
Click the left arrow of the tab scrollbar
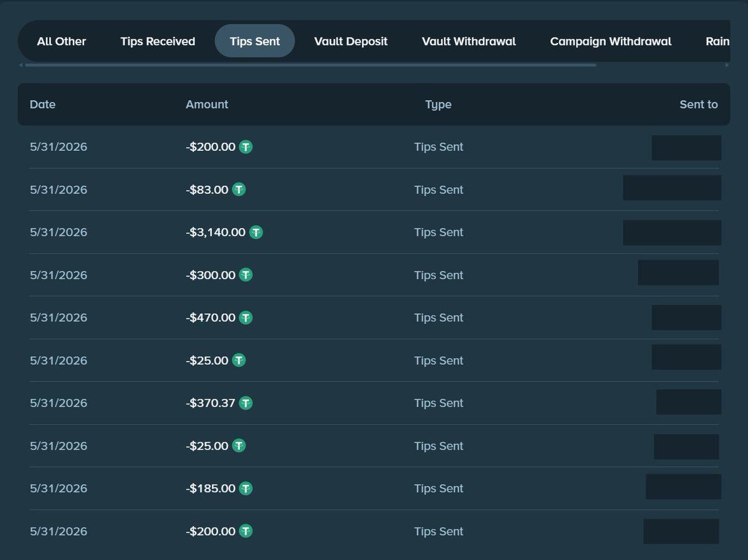[21, 64]
